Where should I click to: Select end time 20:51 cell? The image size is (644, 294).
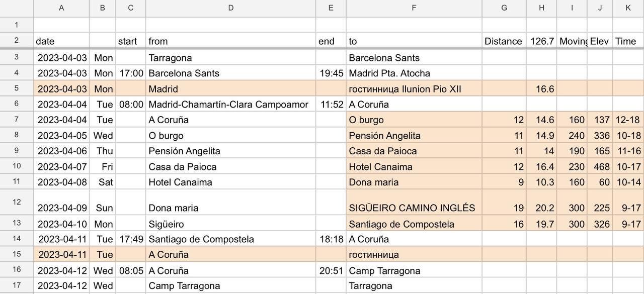[331, 271]
